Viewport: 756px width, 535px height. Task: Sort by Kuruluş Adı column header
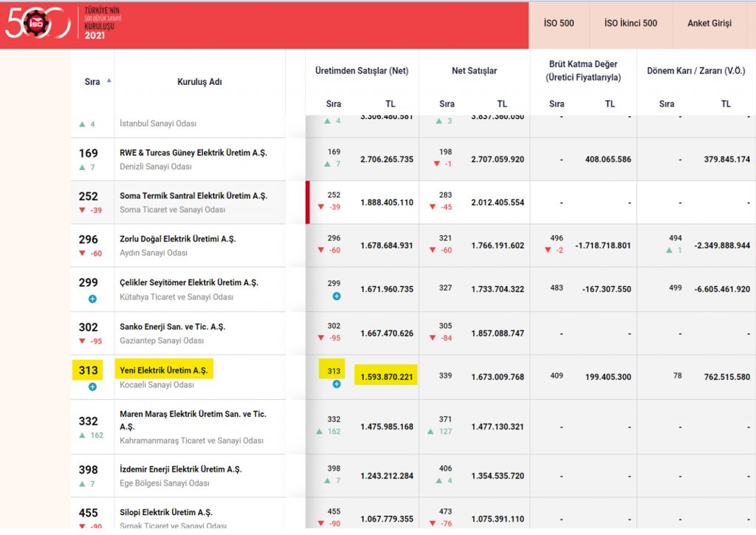pos(199,82)
